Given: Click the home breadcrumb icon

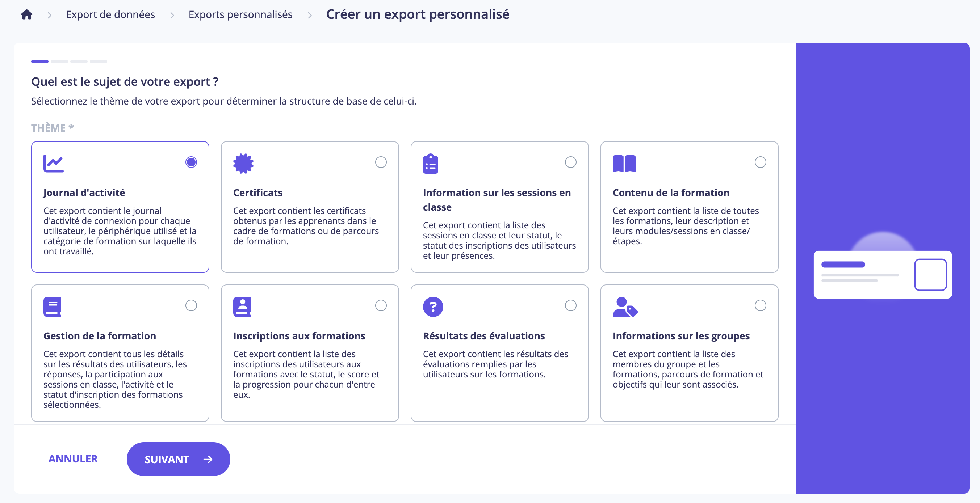Looking at the screenshot, I should pos(27,14).
